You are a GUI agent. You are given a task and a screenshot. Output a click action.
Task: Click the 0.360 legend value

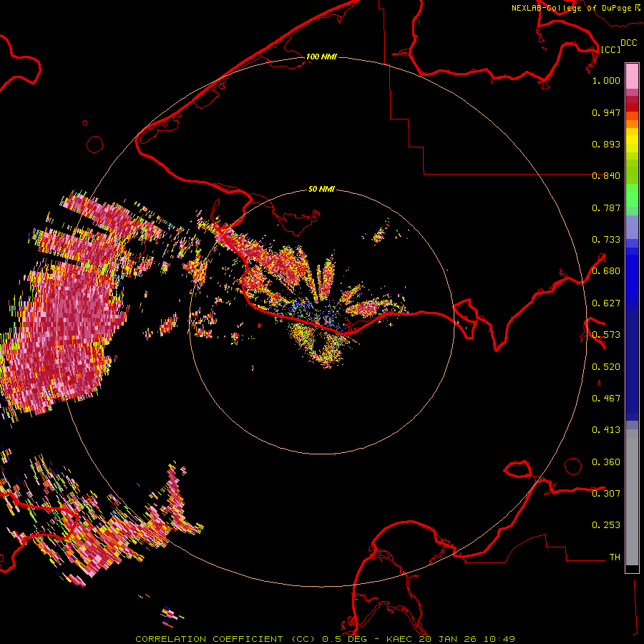coord(606,462)
